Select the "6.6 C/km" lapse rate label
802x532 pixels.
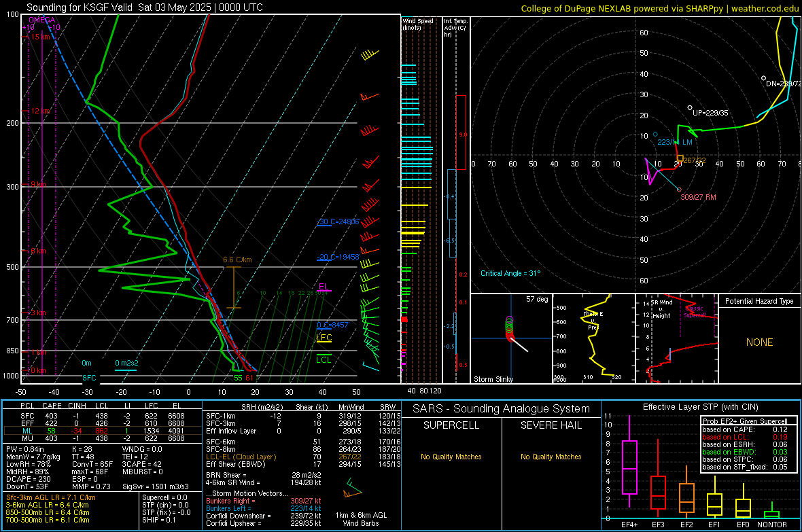237,260
